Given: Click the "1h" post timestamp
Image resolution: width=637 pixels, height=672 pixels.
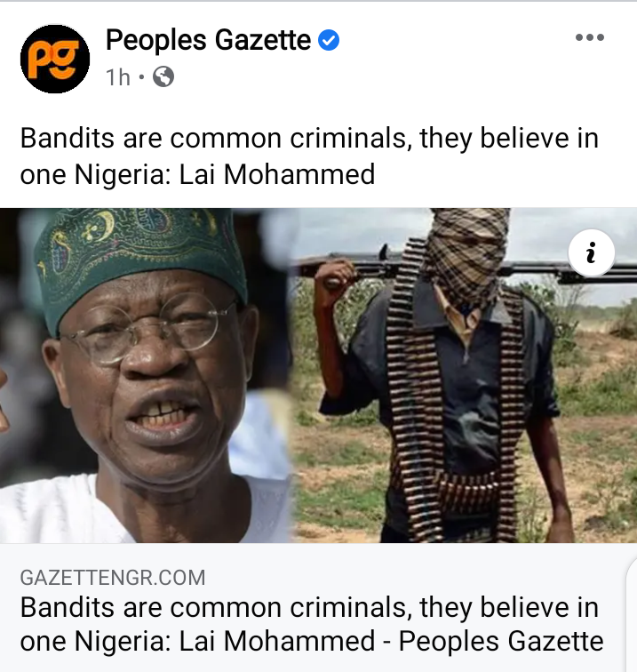Looking at the screenshot, I should click(x=118, y=77).
